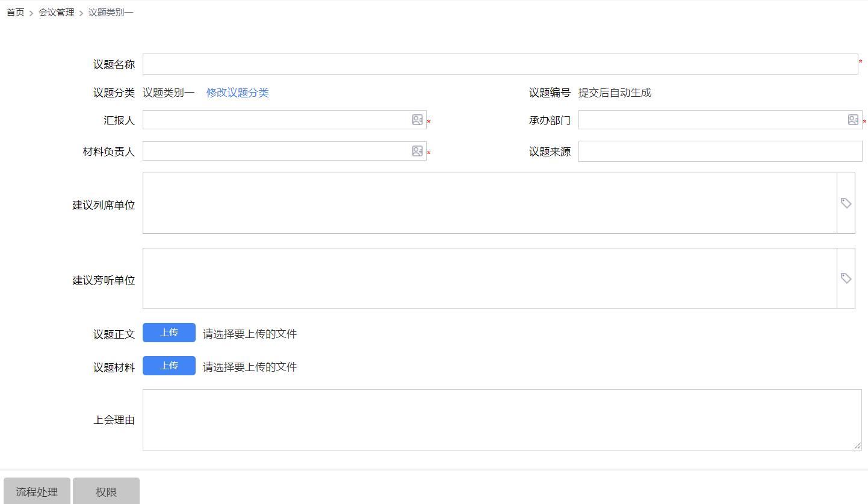Click inside the 上会理由 text area
This screenshot has height=504, width=868.
click(500, 419)
